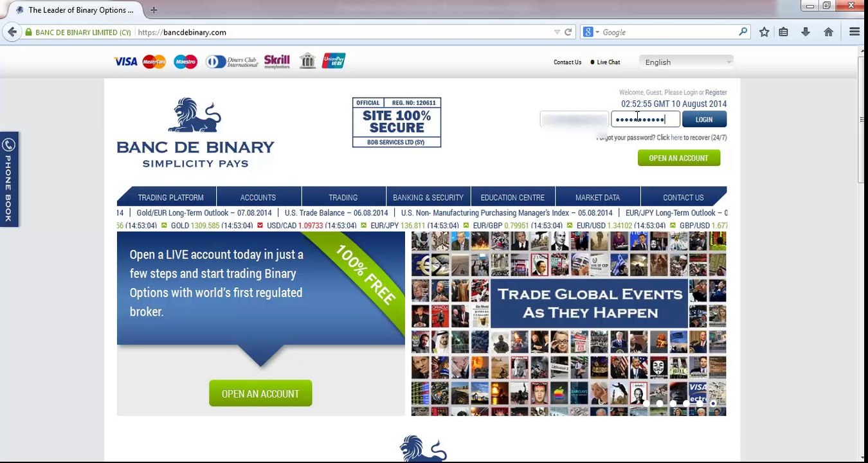
Task: Open the Trading menu item
Action: coord(343,197)
